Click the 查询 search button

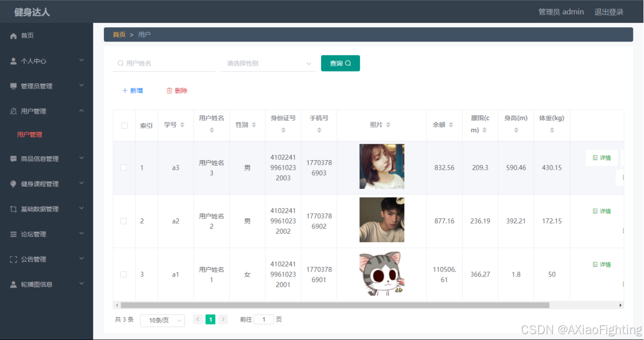pos(340,63)
